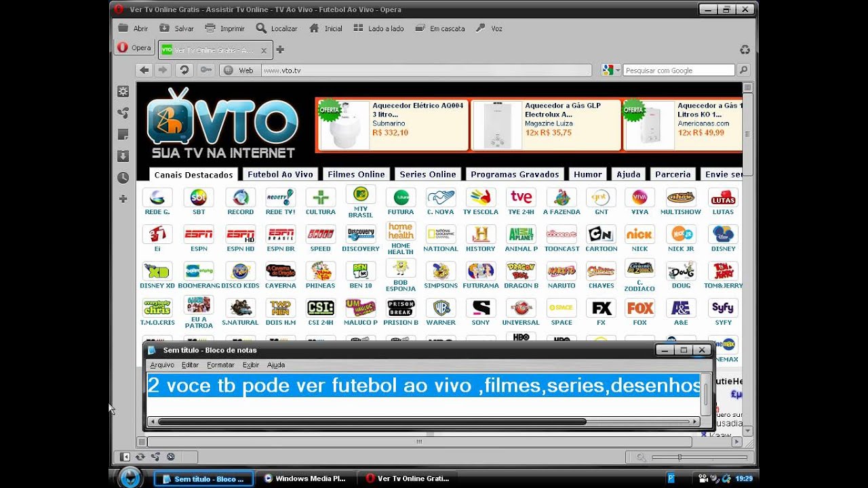Screen dimensions: 868x488
Task: Open the HISTORY channel icon
Action: pos(481,234)
